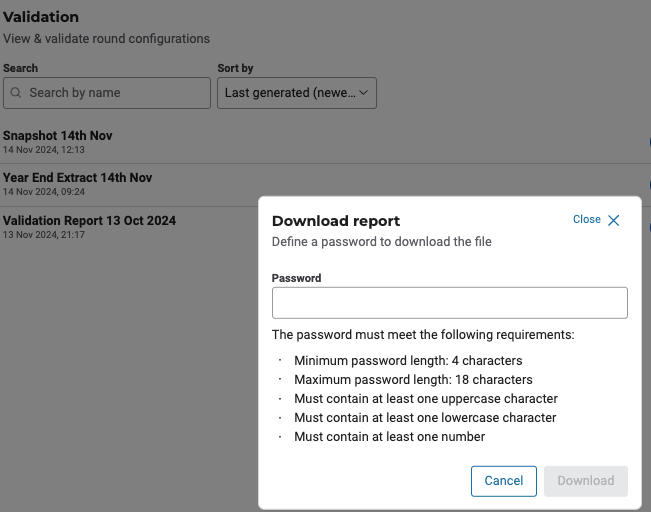This screenshot has width=651, height=512.
Task: Click the X icon in dialog header
Action: (614, 220)
